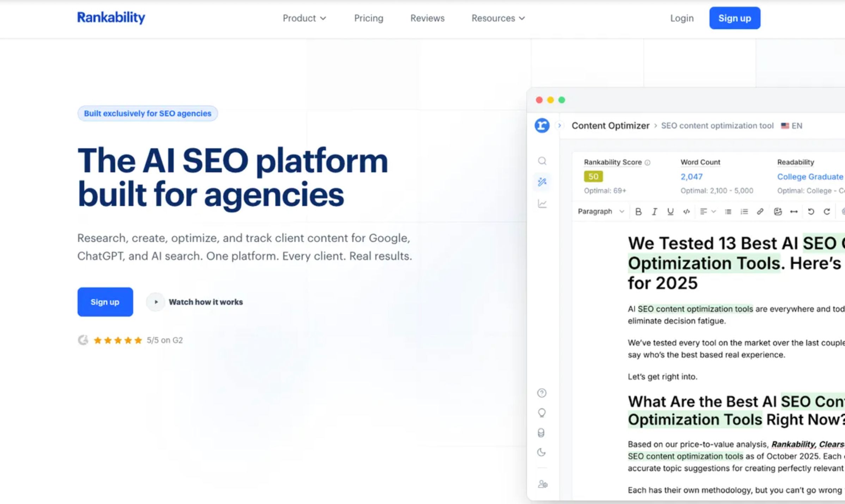The image size is (845, 504).
Task: Select the content optimization wand tool
Action: [542, 181]
